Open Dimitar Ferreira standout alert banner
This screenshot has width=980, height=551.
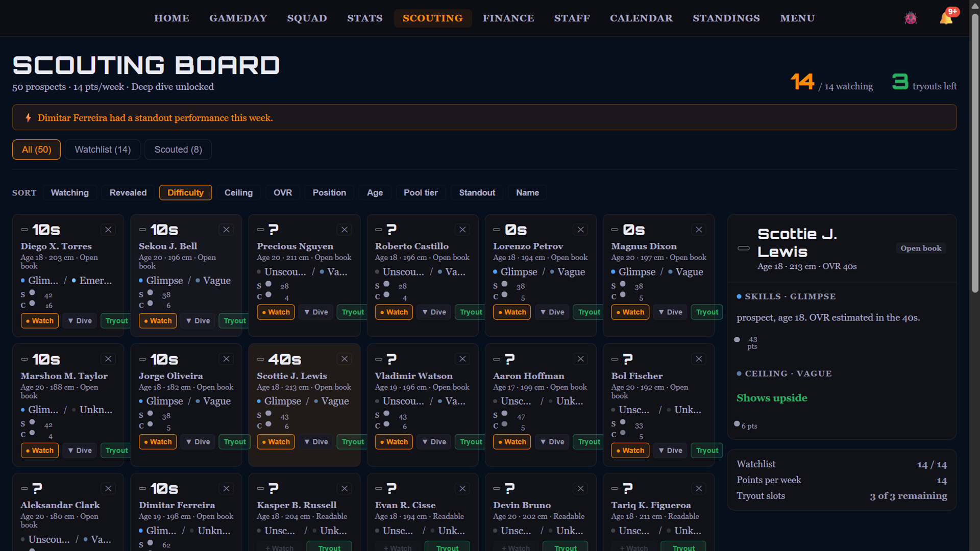click(x=484, y=118)
